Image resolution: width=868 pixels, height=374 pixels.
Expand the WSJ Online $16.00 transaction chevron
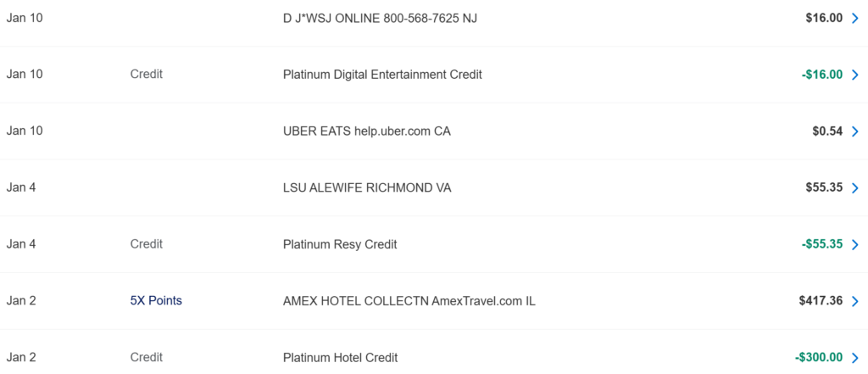pos(854,18)
